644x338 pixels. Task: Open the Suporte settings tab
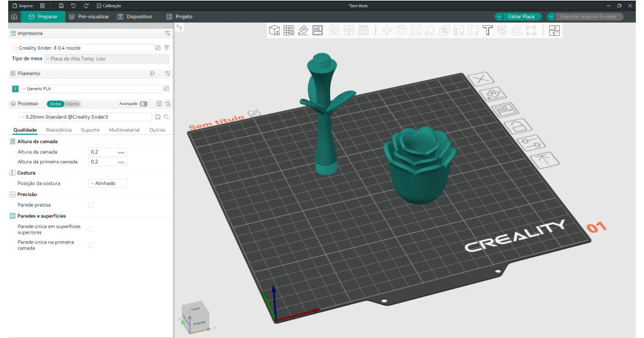click(90, 130)
